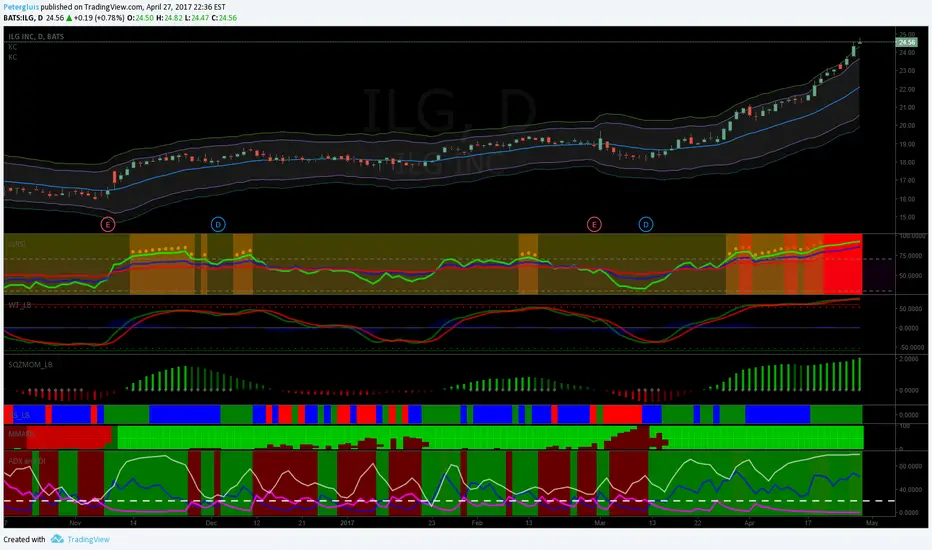The width and height of the screenshot is (932, 550).
Task: Follow the TradingView link beside Created with
Action: [x=88, y=539]
